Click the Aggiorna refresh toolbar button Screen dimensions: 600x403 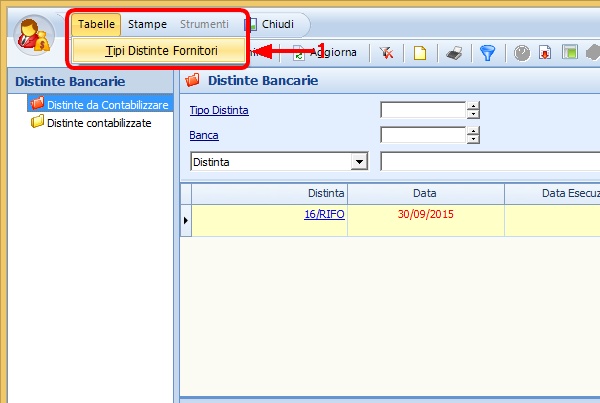324,52
